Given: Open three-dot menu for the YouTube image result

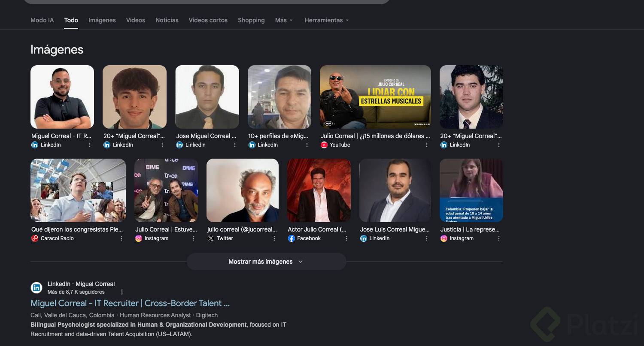Looking at the screenshot, I should (x=427, y=145).
